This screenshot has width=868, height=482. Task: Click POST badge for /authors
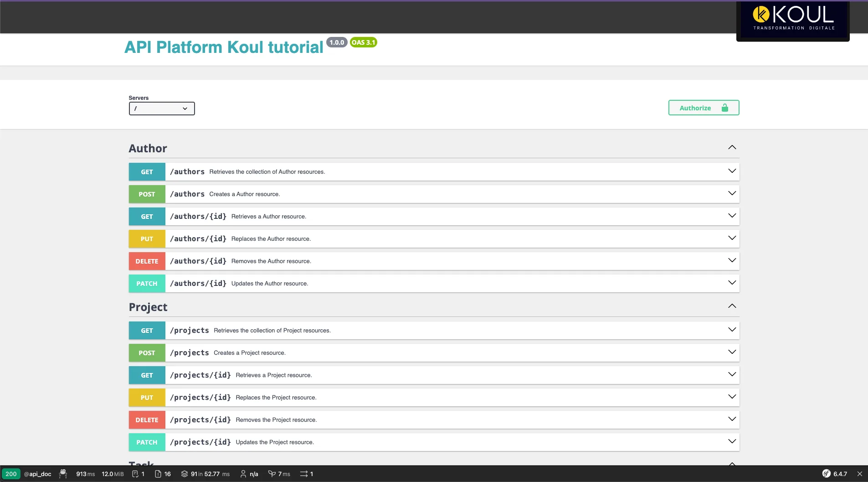[147, 194]
